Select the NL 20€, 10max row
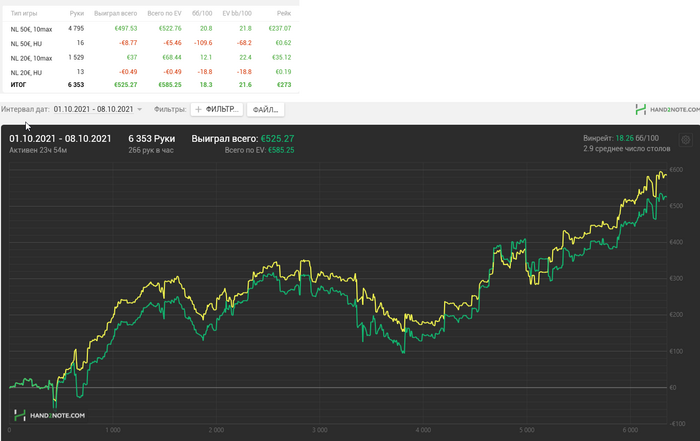Viewport: 700px width, 441px height. point(151,58)
